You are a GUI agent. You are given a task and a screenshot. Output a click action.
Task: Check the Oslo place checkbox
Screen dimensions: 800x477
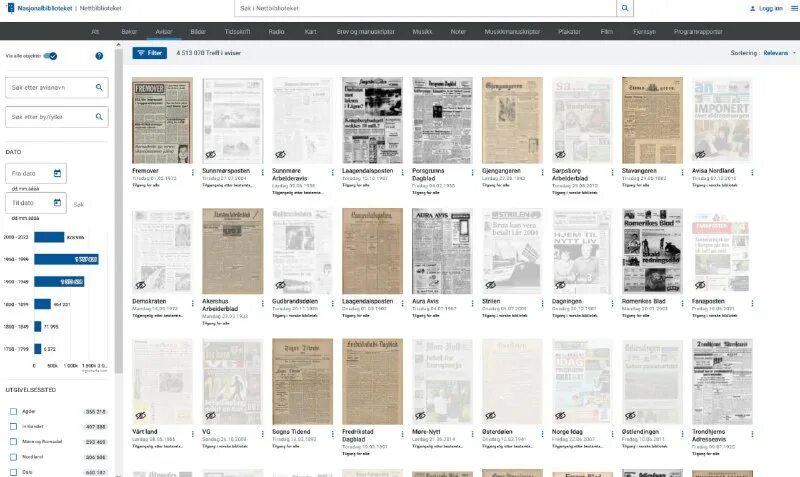13,472
